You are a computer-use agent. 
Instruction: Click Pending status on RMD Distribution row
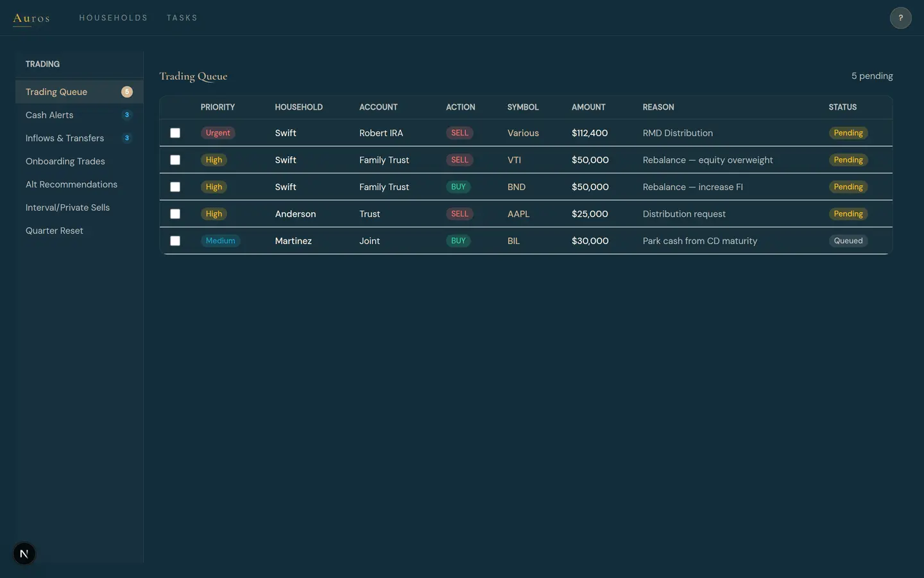[x=848, y=133]
